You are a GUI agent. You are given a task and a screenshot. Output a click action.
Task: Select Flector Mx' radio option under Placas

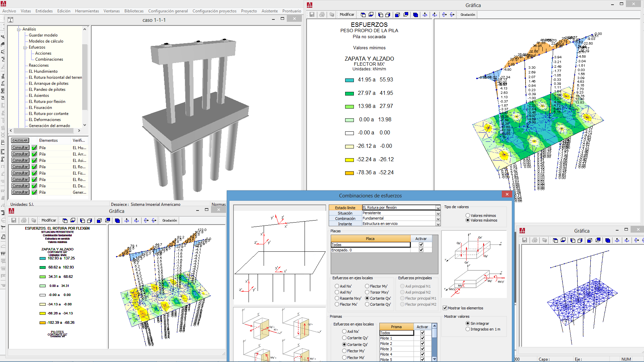[337, 304]
